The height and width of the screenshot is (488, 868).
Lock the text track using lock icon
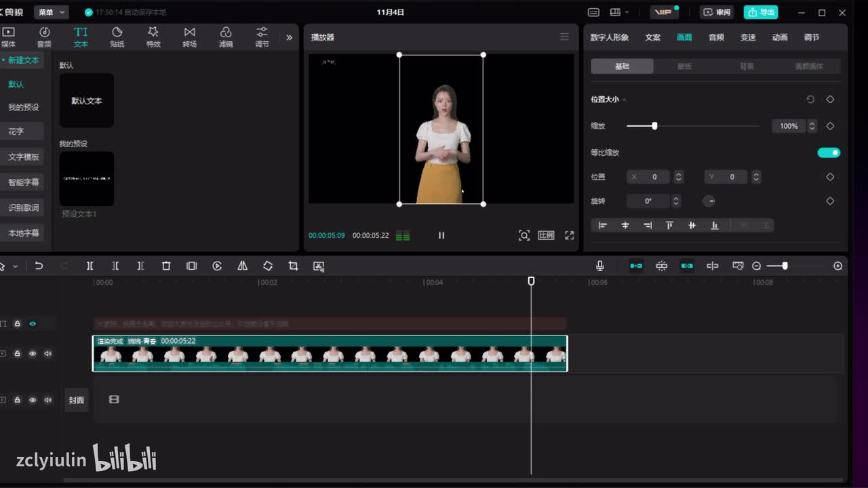pos(18,324)
